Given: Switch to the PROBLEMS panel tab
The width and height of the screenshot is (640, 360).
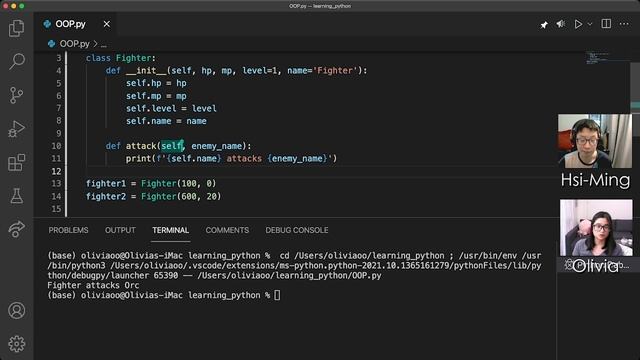Looking at the screenshot, I should pos(68,230).
